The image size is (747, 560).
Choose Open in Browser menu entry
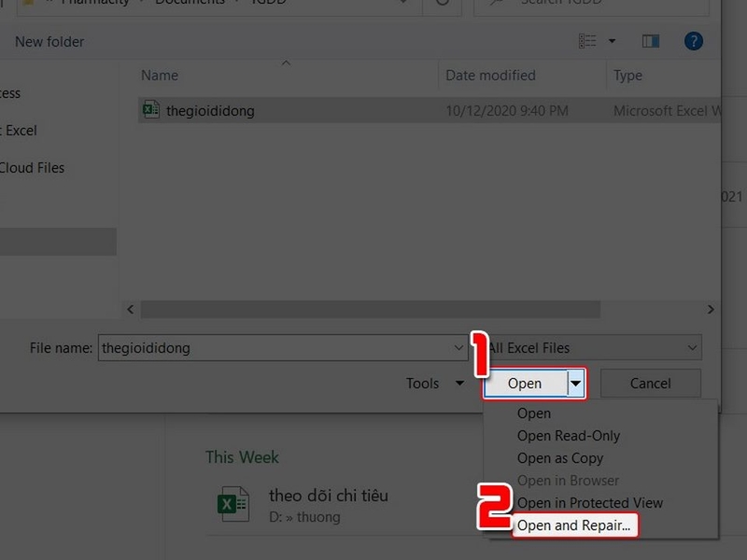pos(569,481)
